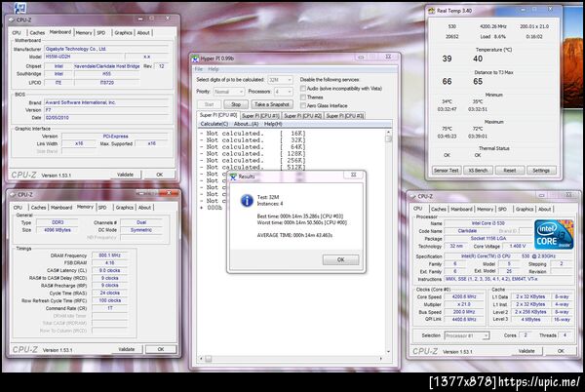Viewport: 585px width, 392px height.
Task: Open Caches tab in mainboard CPU-Z window
Action: tap(37, 33)
